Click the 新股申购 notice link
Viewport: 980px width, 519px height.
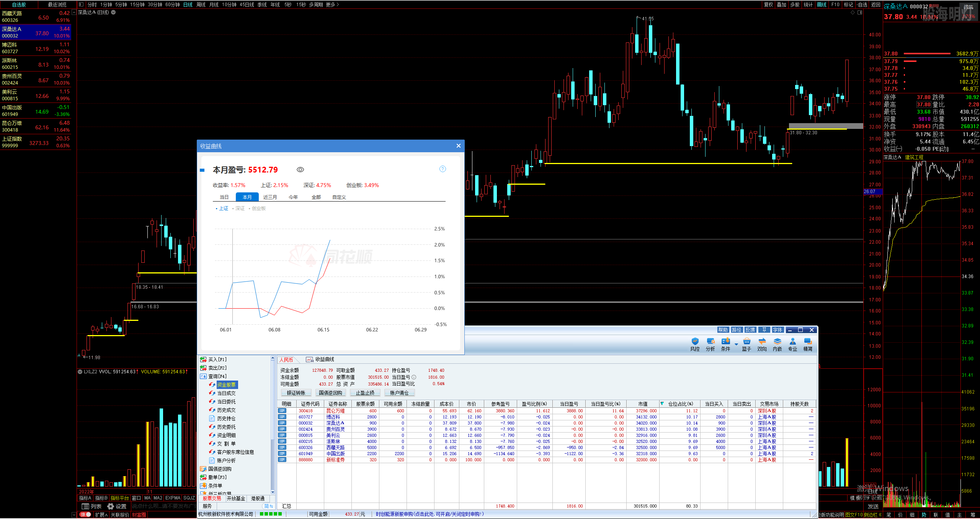430,514
